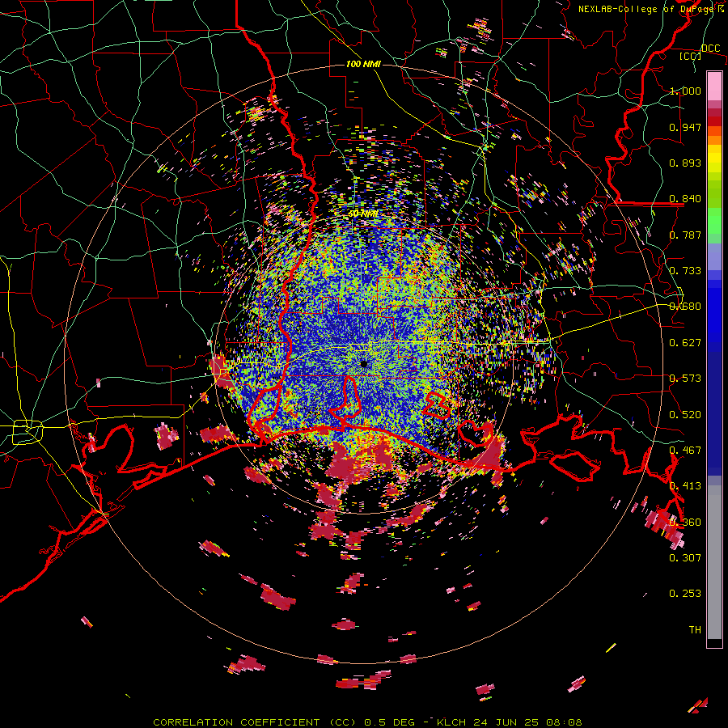Click the 1.000 value on the color scale
Viewport: 728px width, 728px height.
click(685, 91)
